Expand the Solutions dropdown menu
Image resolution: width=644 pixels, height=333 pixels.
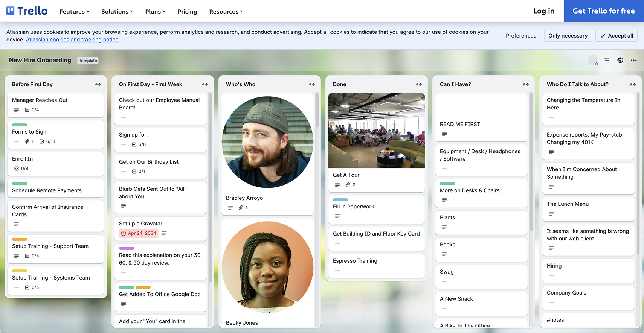click(117, 11)
